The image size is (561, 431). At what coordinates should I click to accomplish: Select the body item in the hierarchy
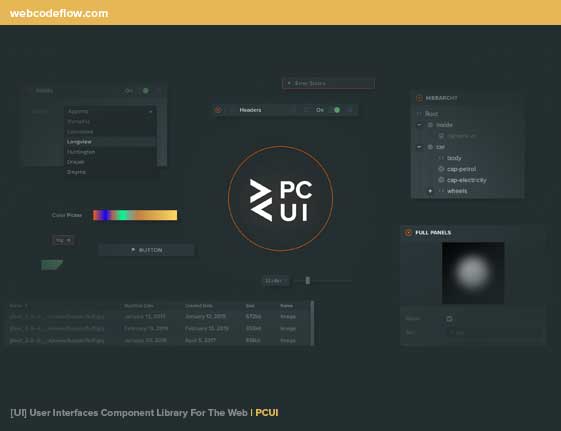pos(454,158)
